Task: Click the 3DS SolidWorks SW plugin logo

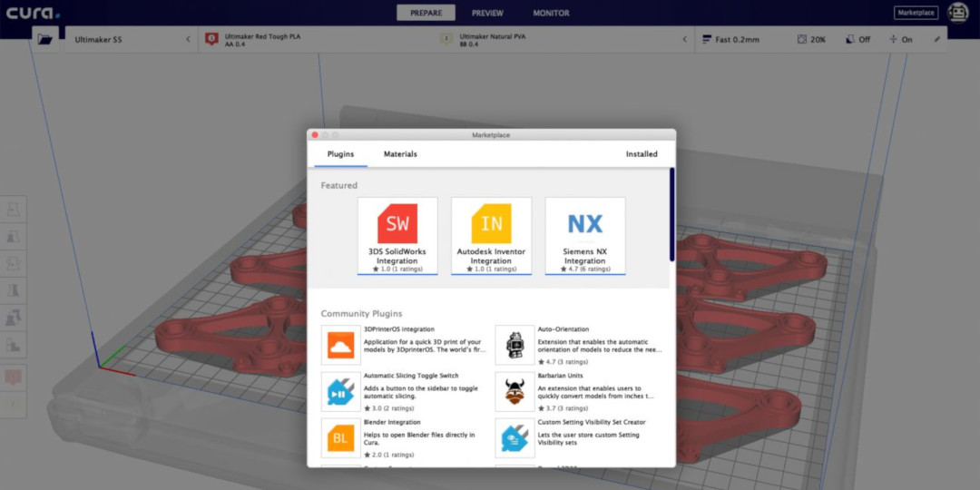Action: pos(397,224)
